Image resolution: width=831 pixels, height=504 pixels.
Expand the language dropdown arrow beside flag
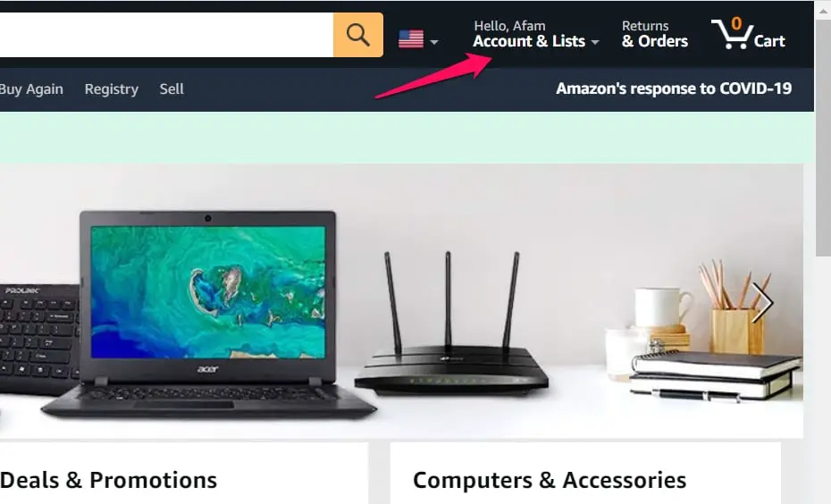434,42
